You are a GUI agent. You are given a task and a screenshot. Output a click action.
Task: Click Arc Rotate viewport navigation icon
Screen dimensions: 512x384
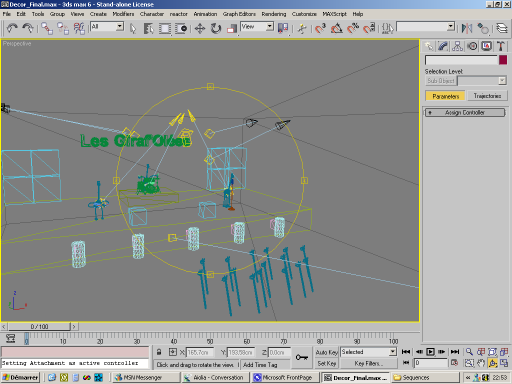pos(493,363)
